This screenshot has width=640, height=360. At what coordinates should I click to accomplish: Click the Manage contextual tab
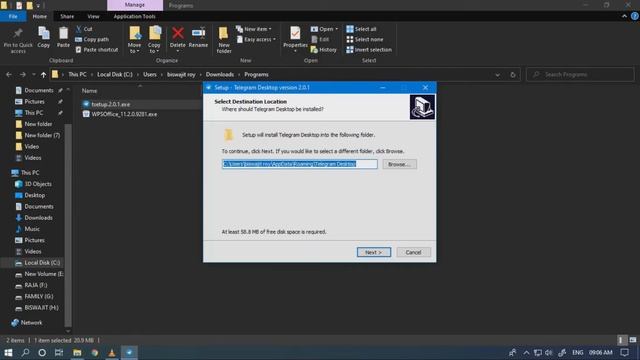pos(135,5)
